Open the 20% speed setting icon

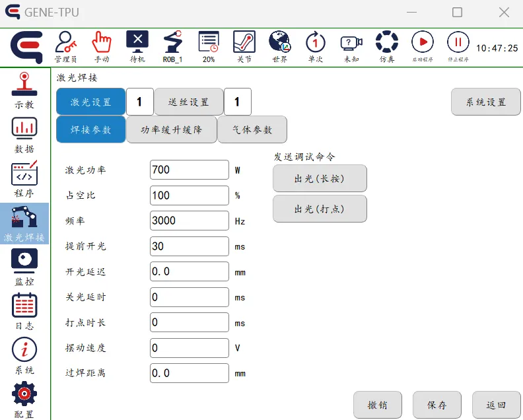tap(209, 46)
